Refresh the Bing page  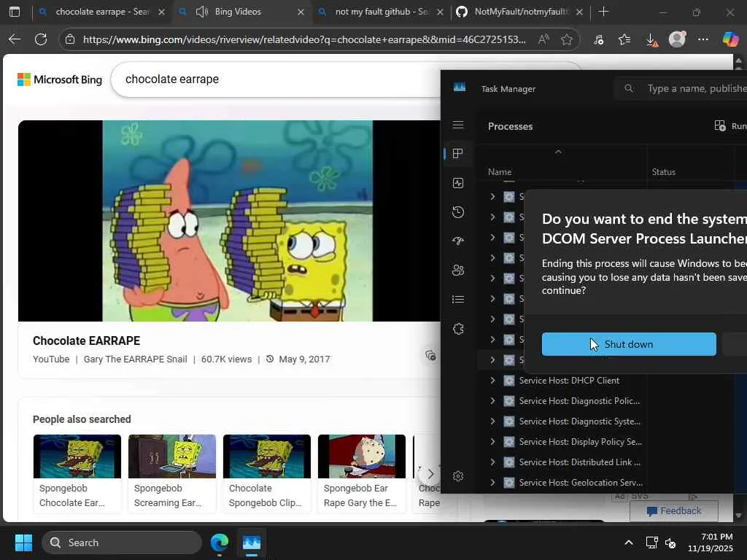41,39
